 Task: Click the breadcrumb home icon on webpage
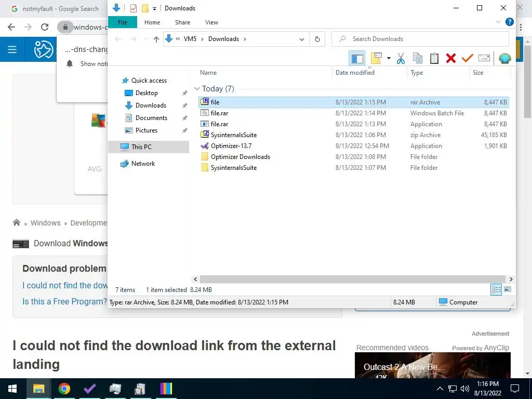coord(16,222)
